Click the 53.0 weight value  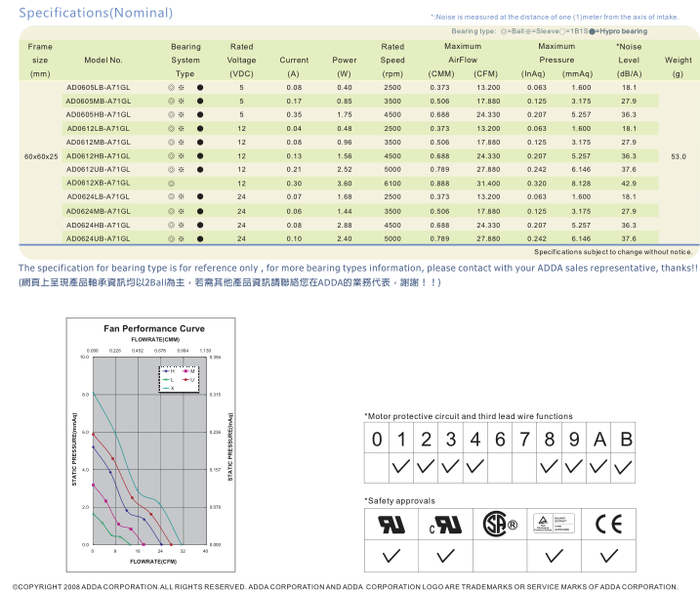click(679, 156)
